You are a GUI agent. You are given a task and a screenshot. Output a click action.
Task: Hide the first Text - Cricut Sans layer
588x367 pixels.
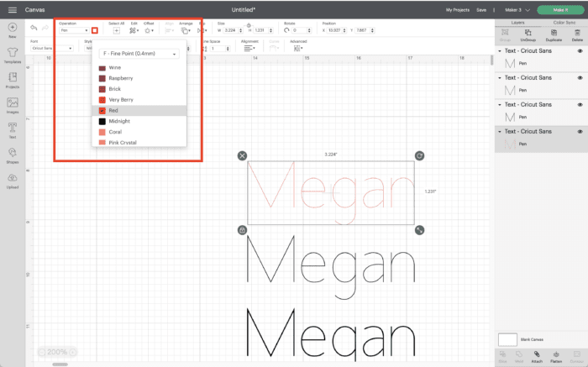580,50
